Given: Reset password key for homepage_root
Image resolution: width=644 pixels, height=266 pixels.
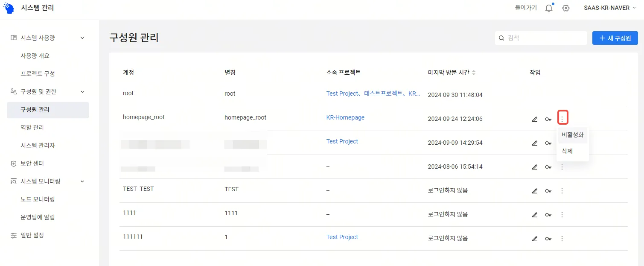Looking at the screenshot, I should click(x=548, y=119).
